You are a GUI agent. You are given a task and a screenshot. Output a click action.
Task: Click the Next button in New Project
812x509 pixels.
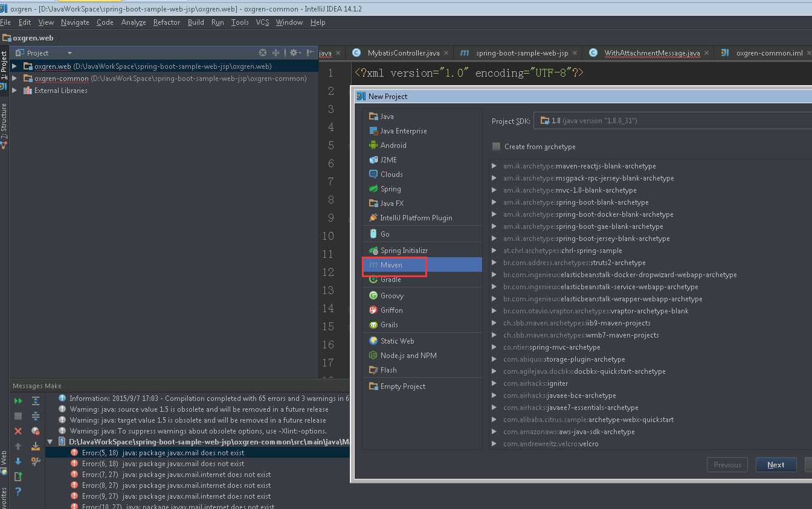[x=776, y=465]
